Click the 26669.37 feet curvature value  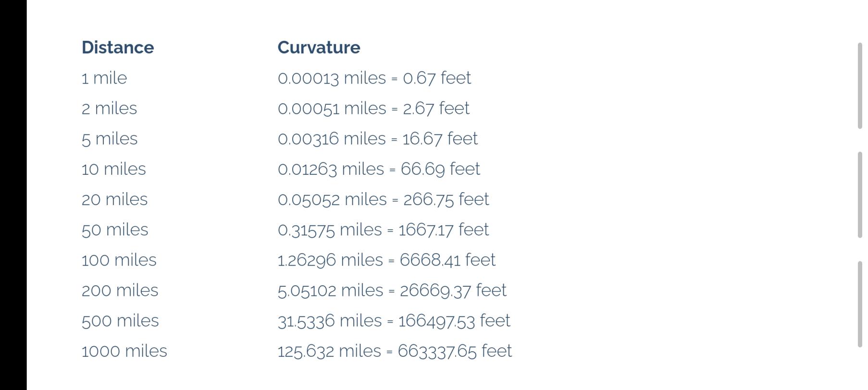coord(453,290)
